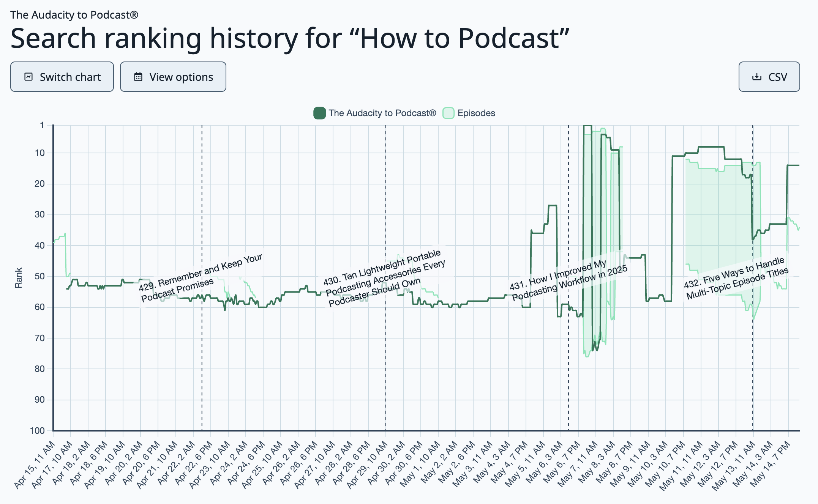This screenshot has height=504, width=818.
Task: Select episode label "430. Ten Lightweight Portable Podcasting Accessories"
Action: coord(384,279)
